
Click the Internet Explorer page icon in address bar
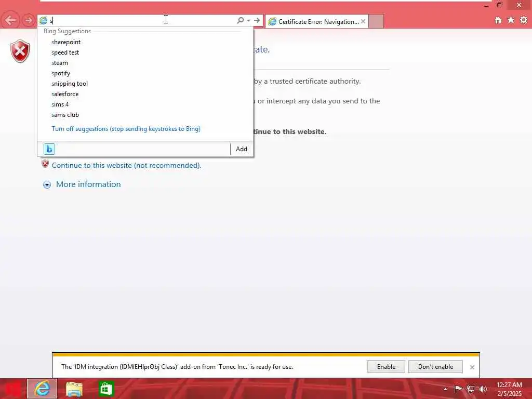pyautogui.click(x=44, y=20)
